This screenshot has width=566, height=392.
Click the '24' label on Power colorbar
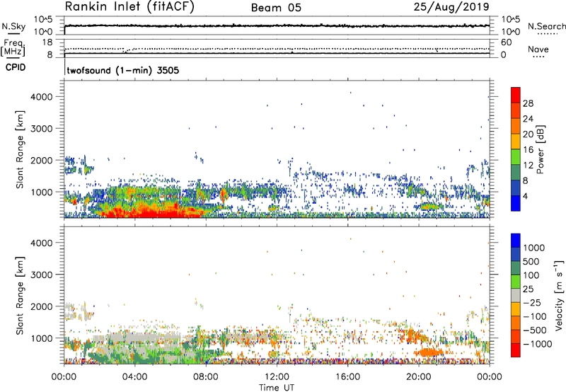[528, 119]
